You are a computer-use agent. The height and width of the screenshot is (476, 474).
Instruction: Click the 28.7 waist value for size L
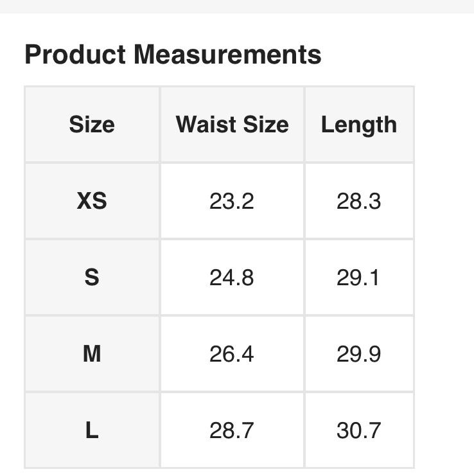(x=232, y=430)
